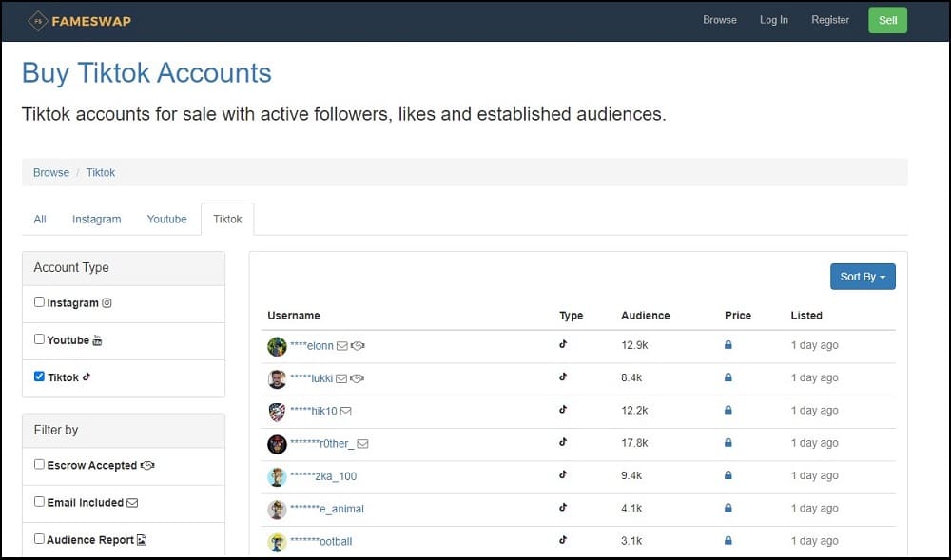
Task: Tick the Escrow Accepted filter checkbox
Action: [x=39, y=464]
